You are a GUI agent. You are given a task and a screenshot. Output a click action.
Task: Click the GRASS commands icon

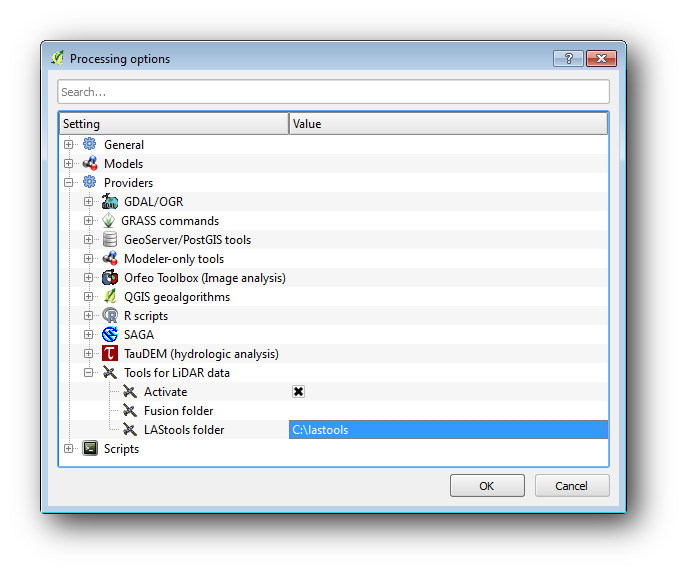[x=110, y=221]
